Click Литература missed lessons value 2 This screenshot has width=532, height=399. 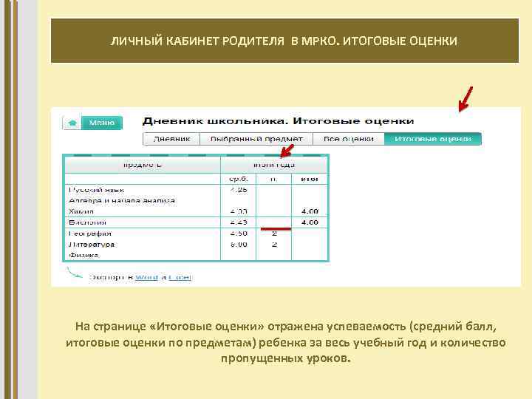[x=274, y=245]
